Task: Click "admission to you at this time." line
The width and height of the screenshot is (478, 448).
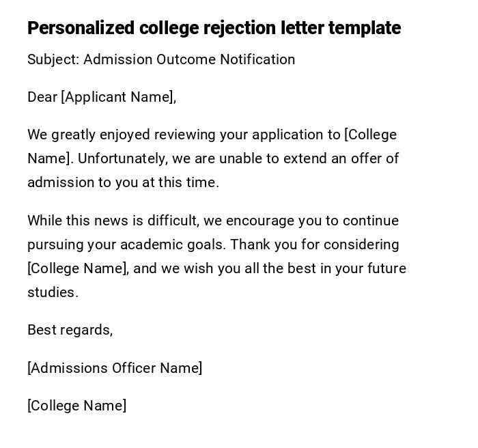Action: [123, 182]
